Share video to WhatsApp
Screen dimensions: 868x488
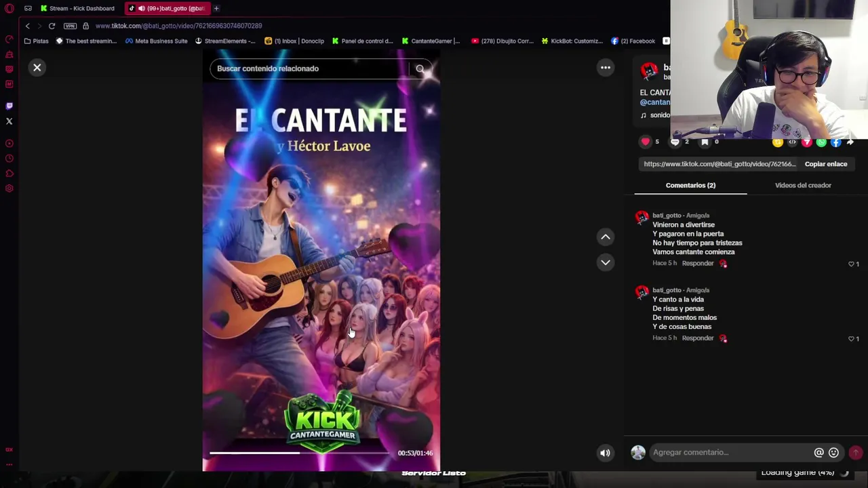[x=821, y=142]
